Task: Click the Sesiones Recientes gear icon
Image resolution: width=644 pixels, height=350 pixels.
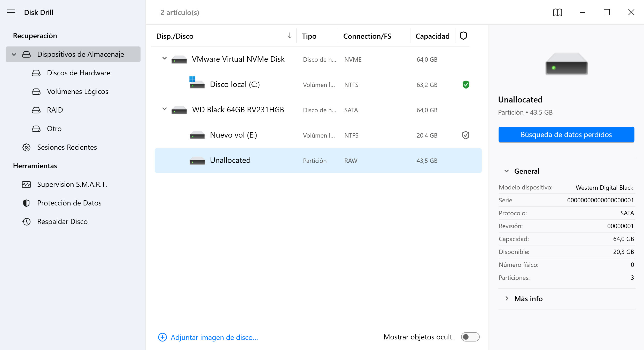Action: click(x=26, y=147)
